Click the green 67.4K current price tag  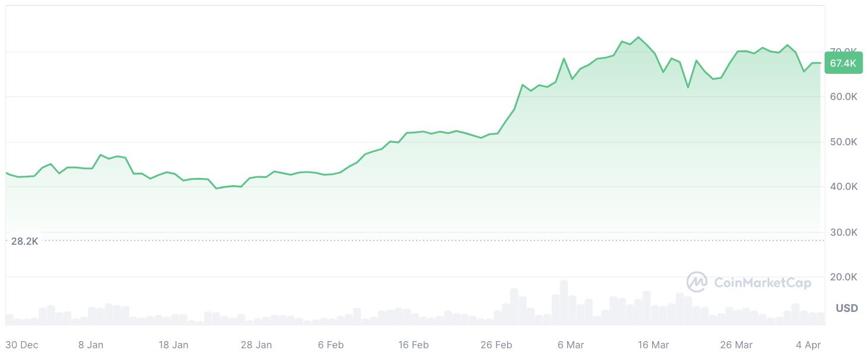pos(843,63)
